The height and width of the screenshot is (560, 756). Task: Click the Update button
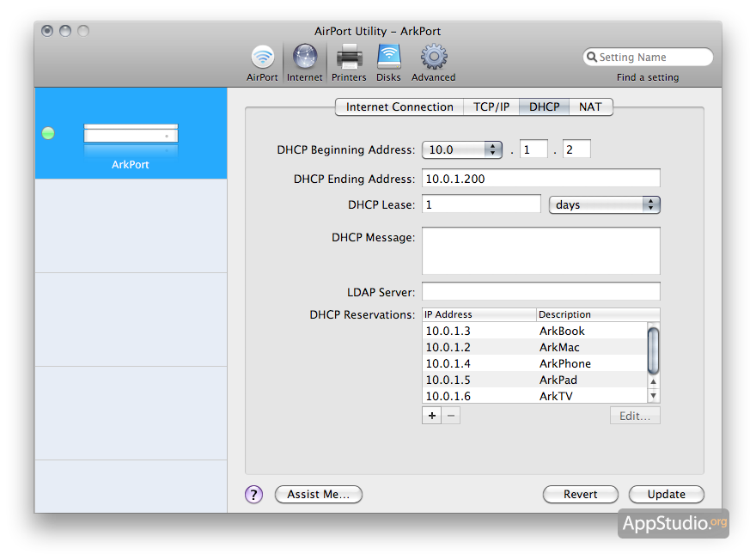tap(666, 494)
